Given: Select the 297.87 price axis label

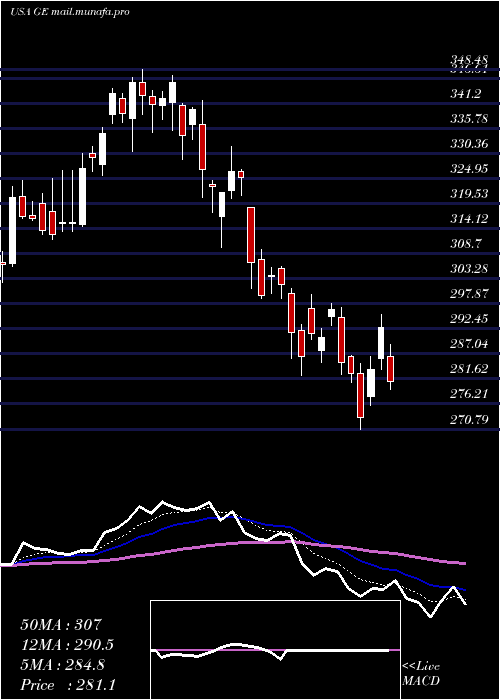Looking at the screenshot, I should coord(469,294).
